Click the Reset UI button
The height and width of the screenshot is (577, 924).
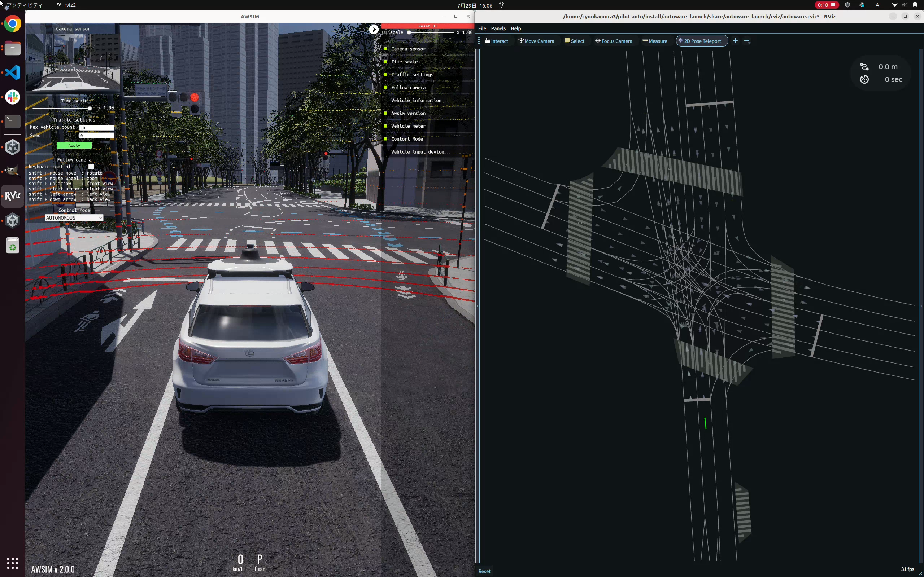(x=427, y=26)
